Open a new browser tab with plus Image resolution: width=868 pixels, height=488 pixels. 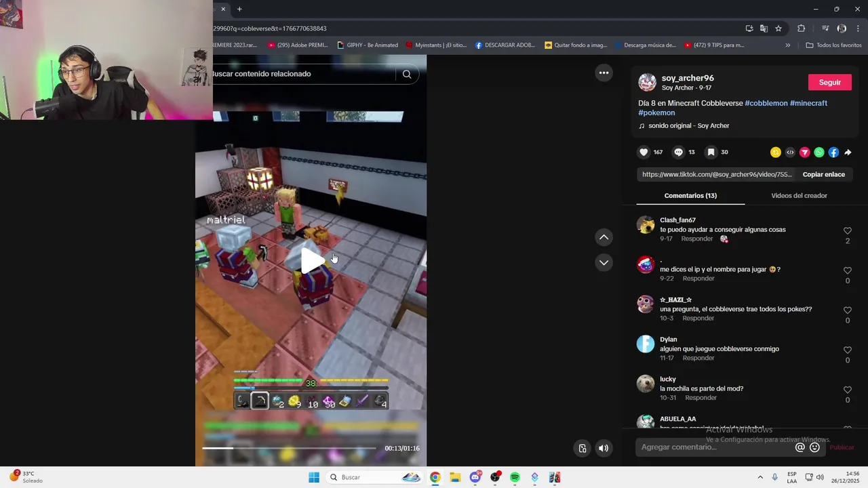tap(239, 9)
